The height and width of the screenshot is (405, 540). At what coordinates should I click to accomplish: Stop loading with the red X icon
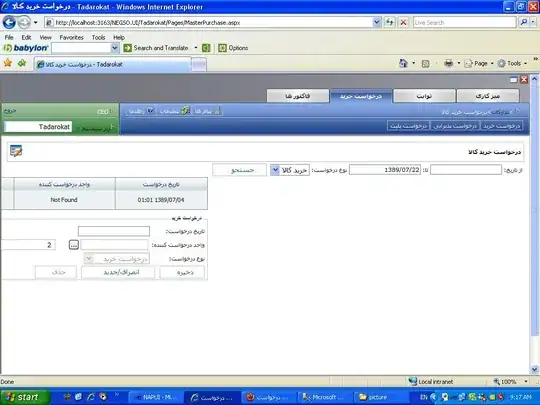point(403,22)
